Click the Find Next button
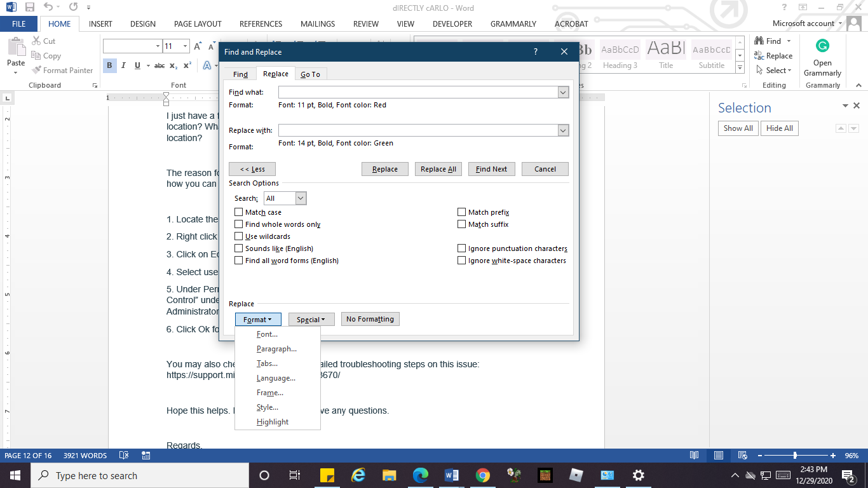 point(492,169)
